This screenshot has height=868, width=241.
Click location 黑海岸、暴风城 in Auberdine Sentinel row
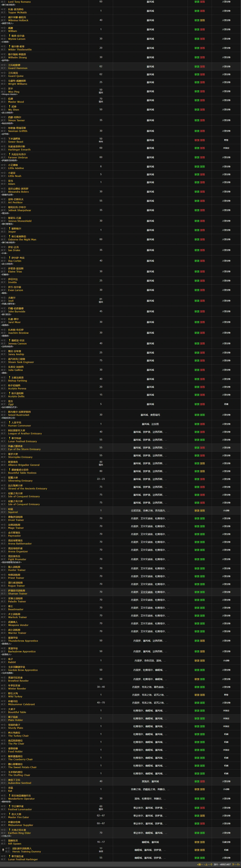(x=150, y=781)
